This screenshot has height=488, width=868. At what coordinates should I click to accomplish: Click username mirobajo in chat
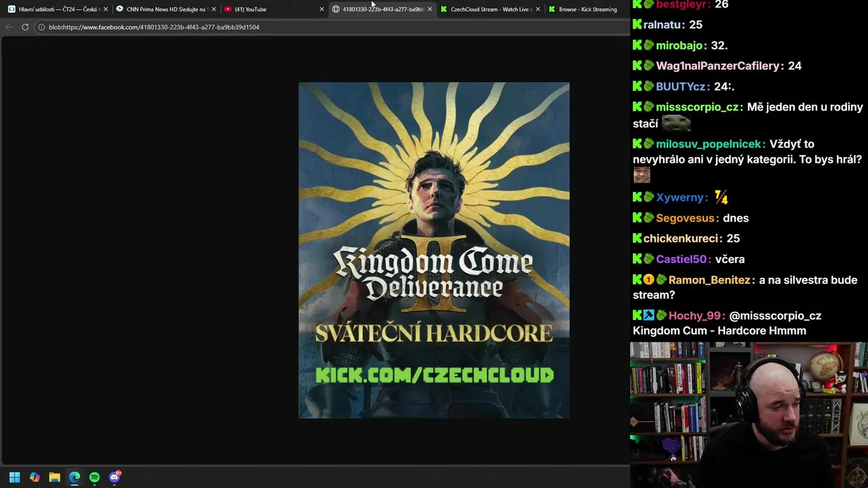click(x=680, y=45)
